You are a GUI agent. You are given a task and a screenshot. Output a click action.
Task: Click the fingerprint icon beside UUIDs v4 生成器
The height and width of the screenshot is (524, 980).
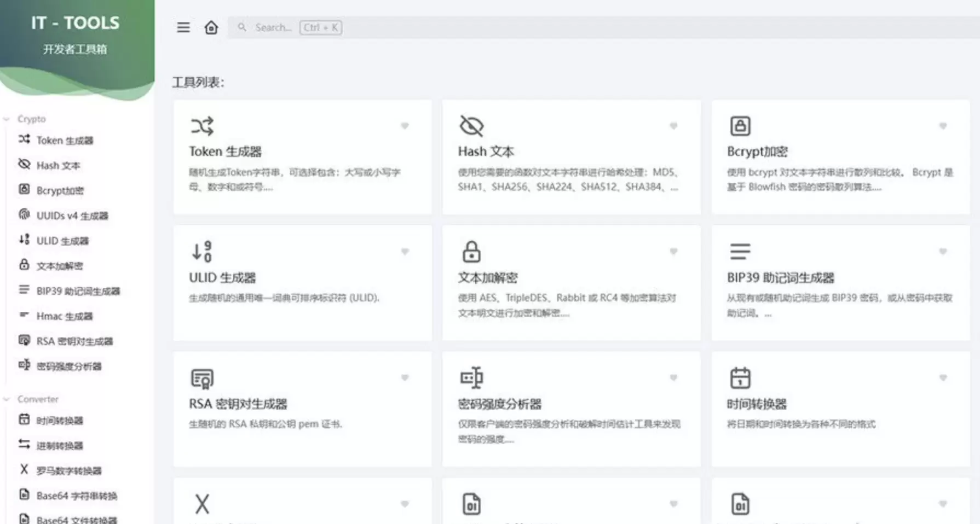click(x=24, y=214)
